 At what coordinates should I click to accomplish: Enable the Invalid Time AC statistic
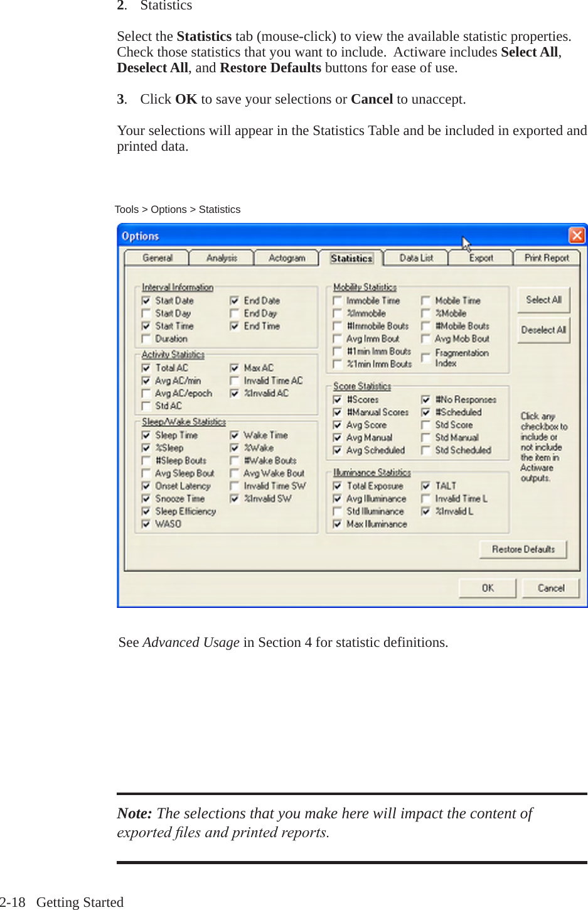234,381
